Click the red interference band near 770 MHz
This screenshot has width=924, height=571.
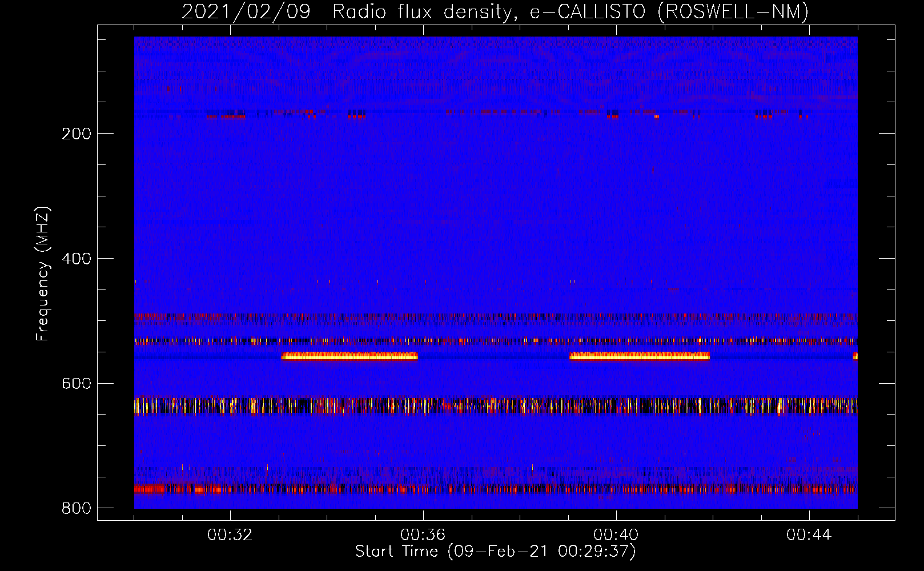click(x=496, y=489)
